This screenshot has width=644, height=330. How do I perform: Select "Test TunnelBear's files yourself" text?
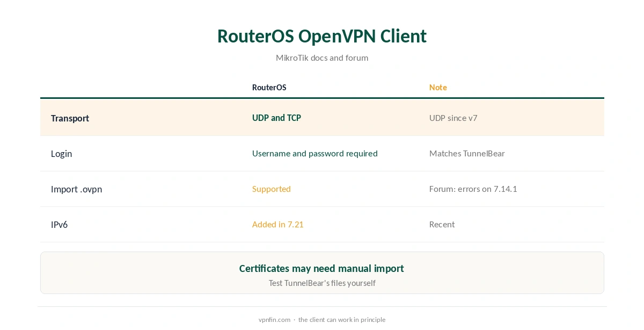322,283
